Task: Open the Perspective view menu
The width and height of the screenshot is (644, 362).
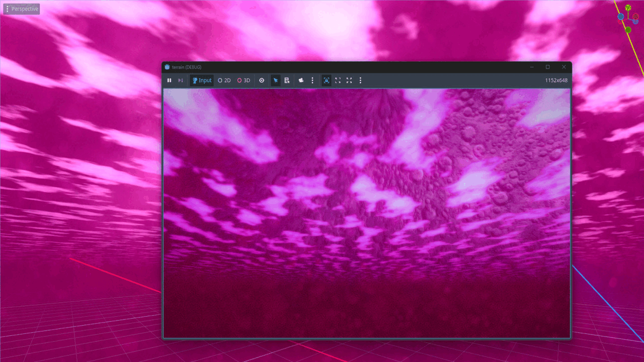Action: point(21,9)
